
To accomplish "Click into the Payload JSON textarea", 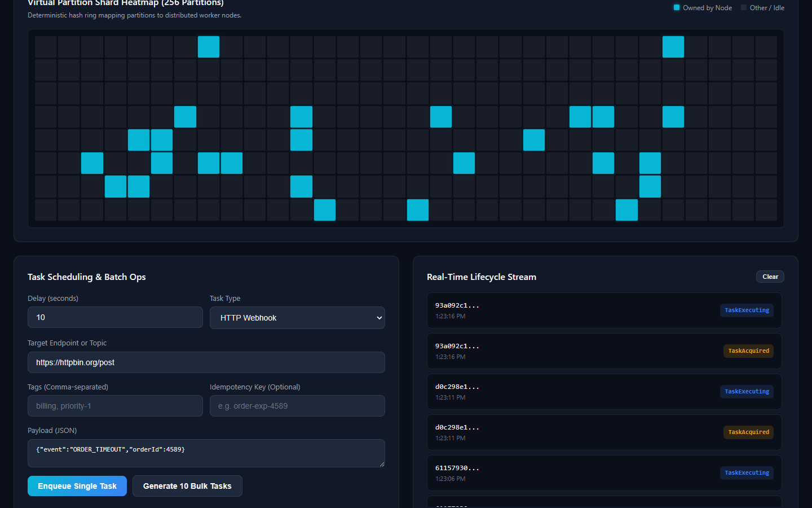I will point(206,453).
